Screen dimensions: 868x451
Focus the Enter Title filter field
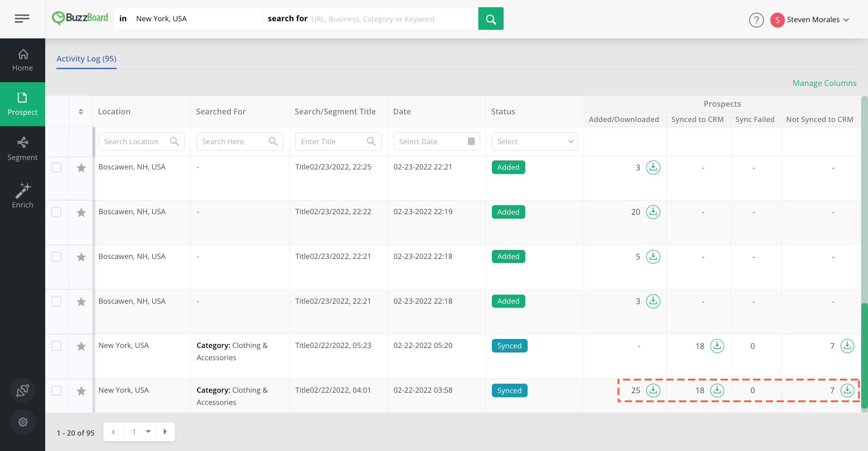coord(338,141)
